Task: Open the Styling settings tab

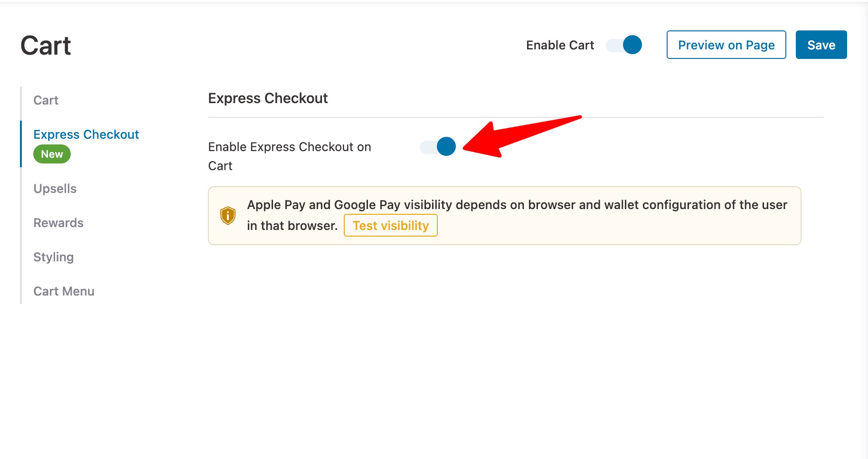Action: [x=53, y=257]
